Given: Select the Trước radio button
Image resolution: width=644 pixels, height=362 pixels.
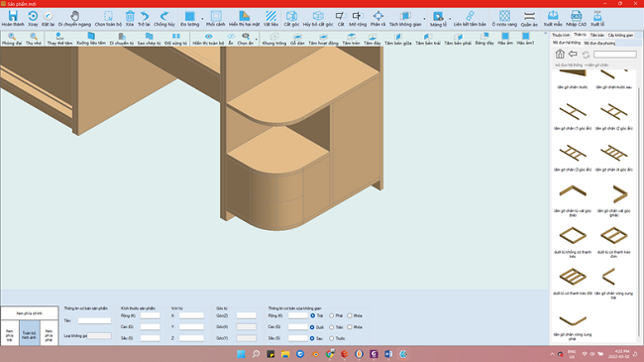Looking at the screenshot, I should click(x=332, y=338).
